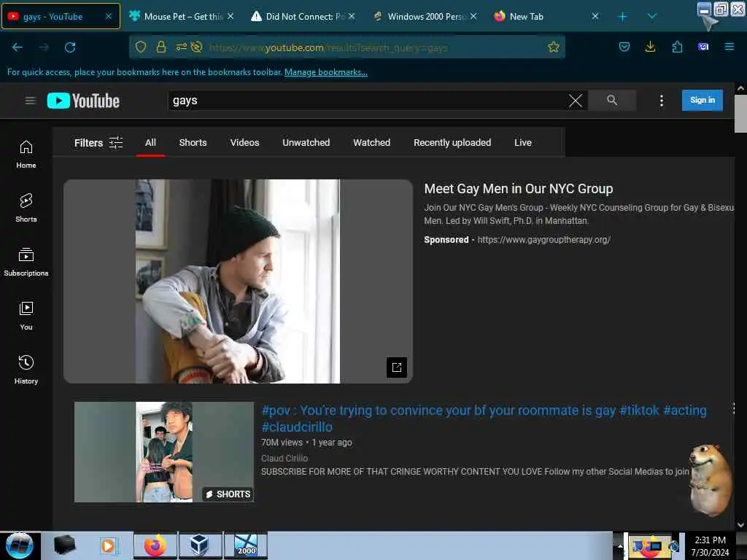Open external link icon on ad thumbnail
747x560 pixels.
(396, 367)
